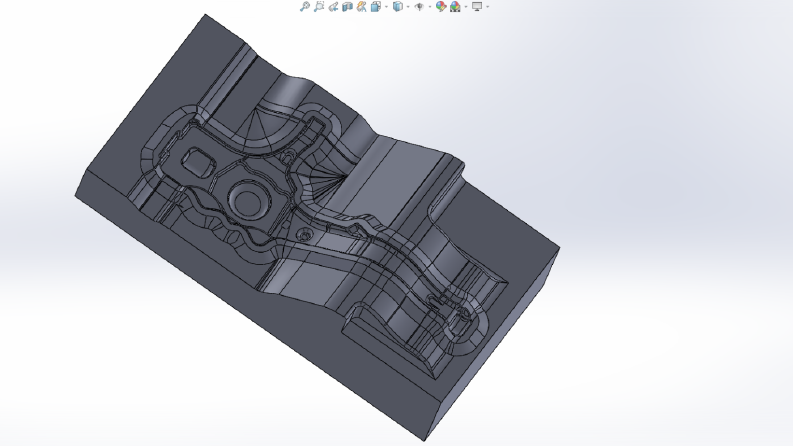
Task: Open the Dynamic Annotation Views tool
Action: coord(362,6)
